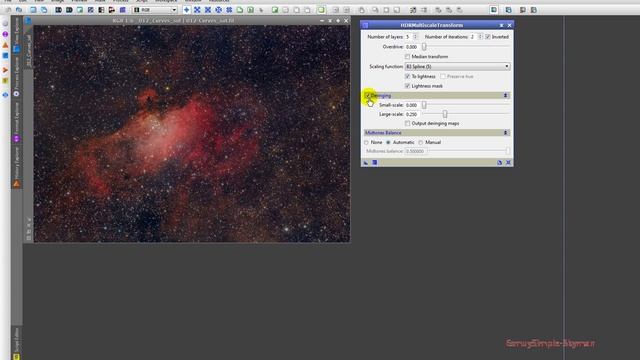Open the Scaling function dropdown
The width and height of the screenshot is (640, 360).
[x=457, y=67]
